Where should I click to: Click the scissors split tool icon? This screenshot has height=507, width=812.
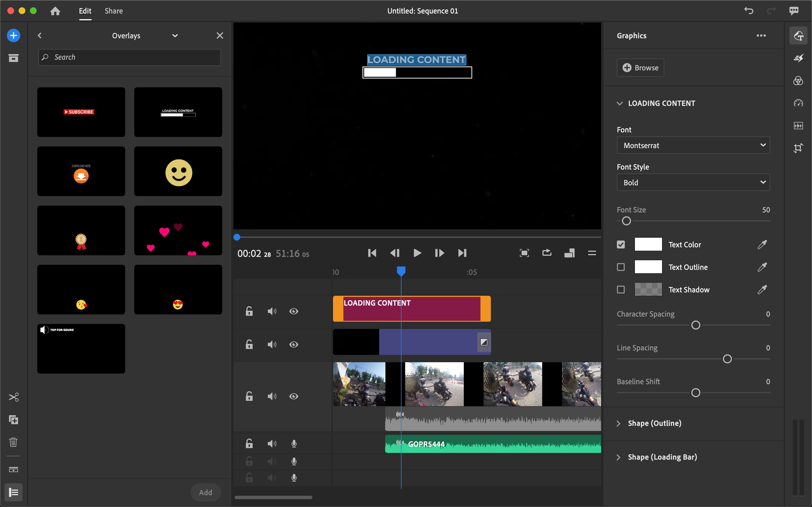(14, 397)
